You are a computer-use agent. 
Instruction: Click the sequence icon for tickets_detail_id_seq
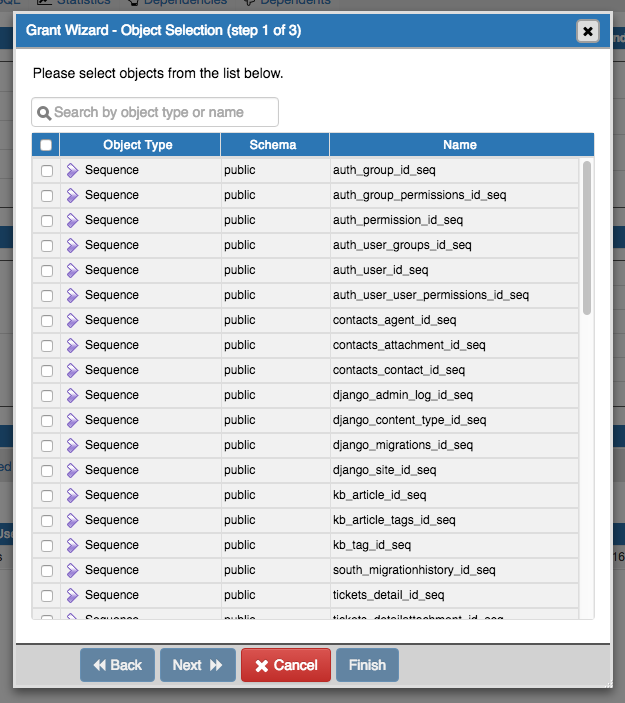[72, 595]
